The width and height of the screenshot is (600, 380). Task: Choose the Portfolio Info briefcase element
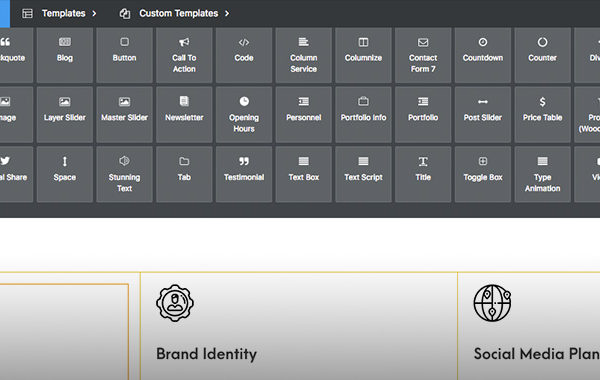pyautogui.click(x=363, y=115)
